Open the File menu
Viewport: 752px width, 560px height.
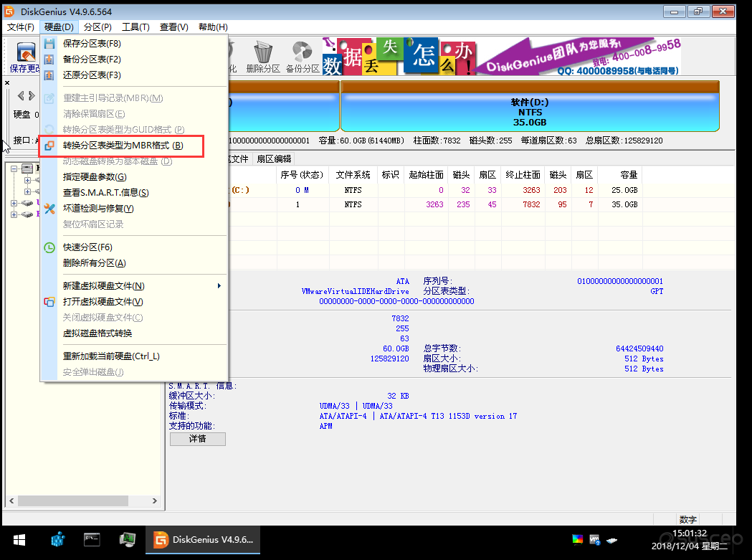click(x=21, y=27)
